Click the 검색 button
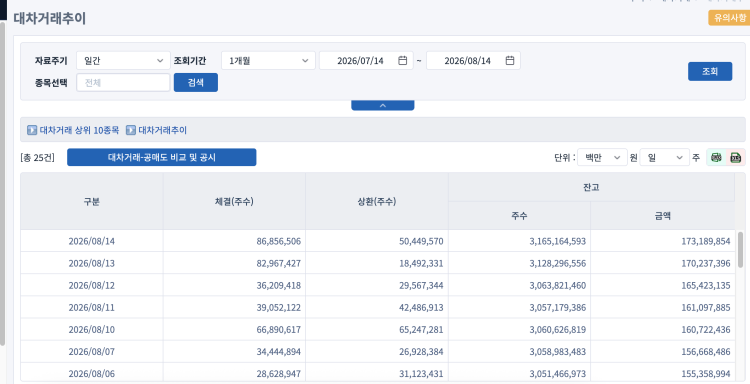This screenshot has height=384, width=750. (x=196, y=82)
